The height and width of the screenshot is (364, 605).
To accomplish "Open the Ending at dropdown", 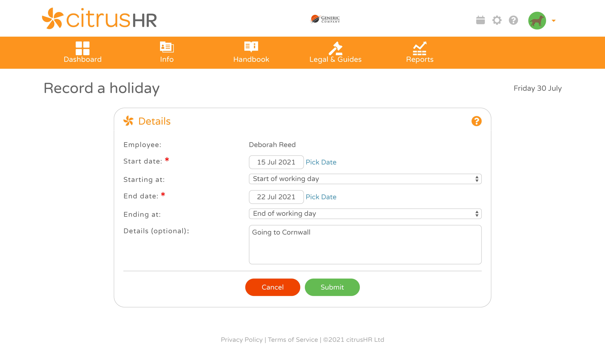I will tap(365, 214).
